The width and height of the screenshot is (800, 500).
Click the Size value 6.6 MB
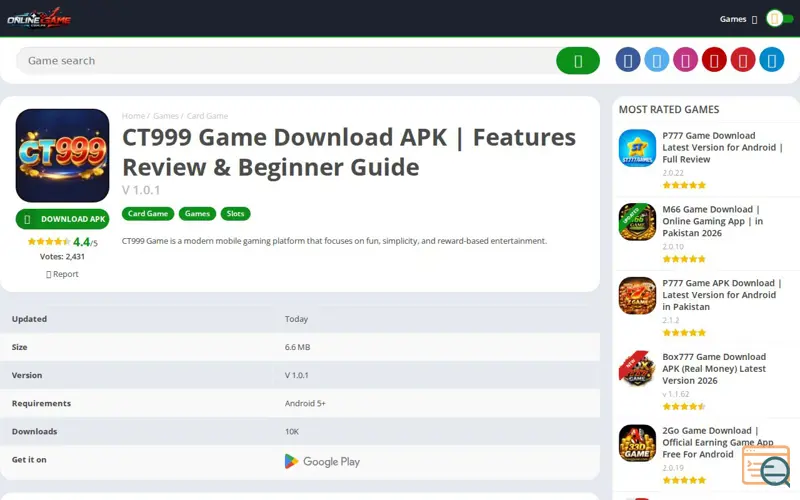tap(297, 347)
